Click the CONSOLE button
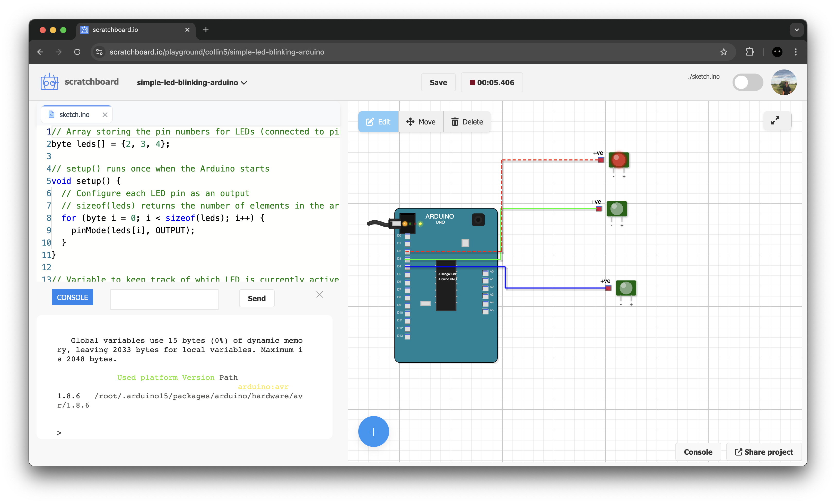This screenshot has height=504, width=836. click(72, 297)
